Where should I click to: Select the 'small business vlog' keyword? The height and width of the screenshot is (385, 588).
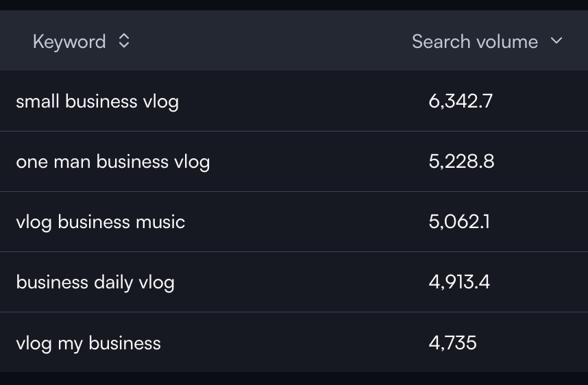97,101
